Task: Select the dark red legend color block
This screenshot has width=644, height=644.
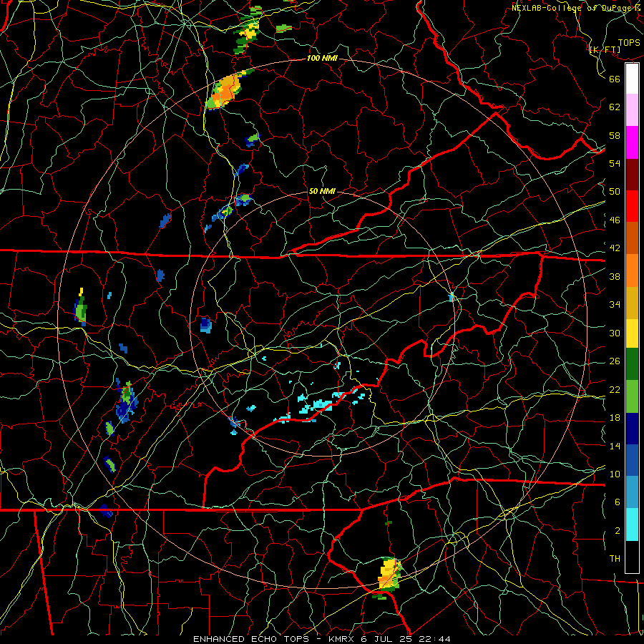Action: [x=632, y=175]
